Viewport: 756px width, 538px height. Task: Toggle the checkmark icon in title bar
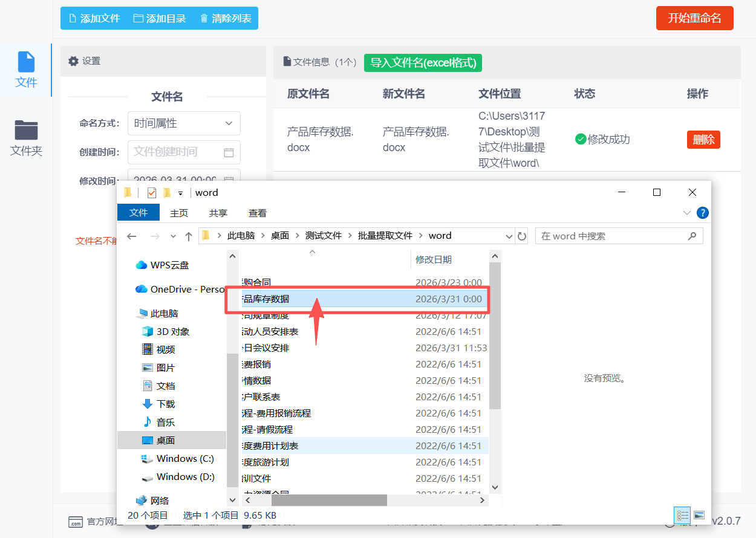tap(152, 193)
